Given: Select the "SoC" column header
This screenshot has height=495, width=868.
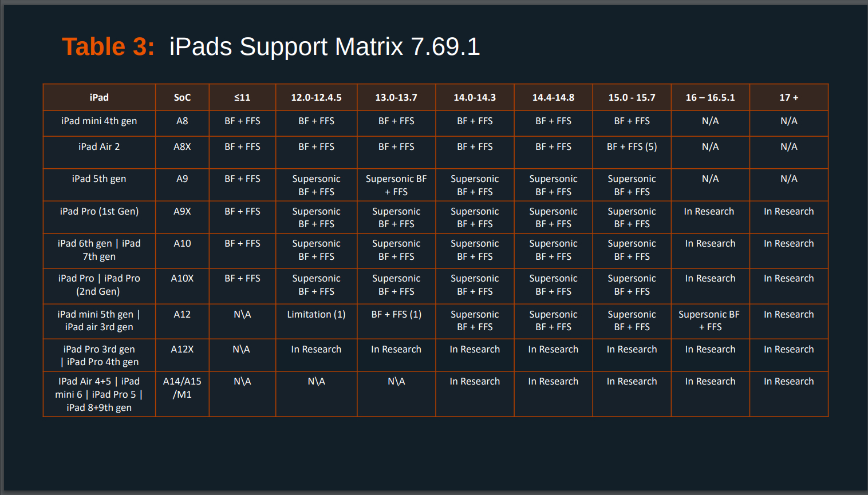Looking at the screenshot, I should tap(182, 97).
